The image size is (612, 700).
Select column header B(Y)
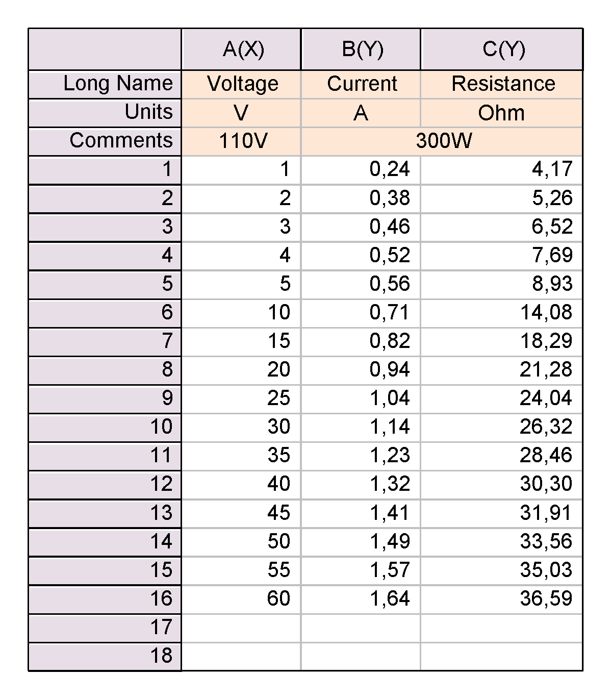tap(361, 49)
